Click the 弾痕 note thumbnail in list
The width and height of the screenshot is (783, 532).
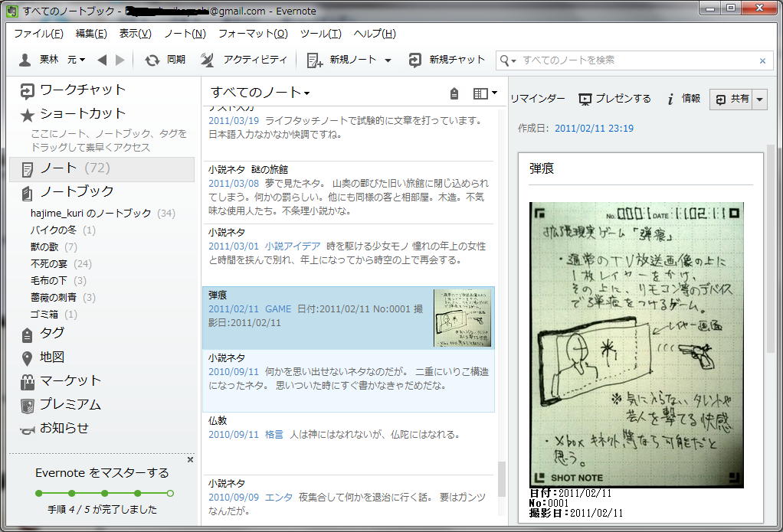coord(463,318)
